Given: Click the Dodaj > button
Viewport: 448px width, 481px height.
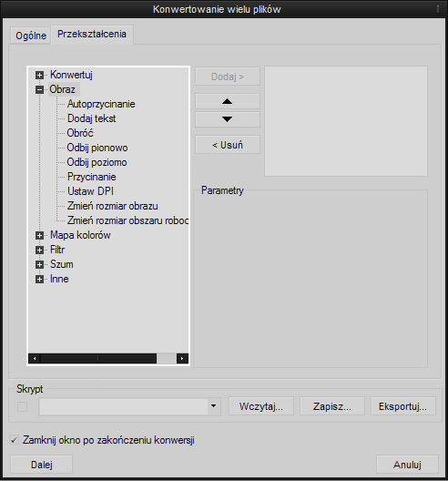Looking at the screenshot, I should point(228,77).
